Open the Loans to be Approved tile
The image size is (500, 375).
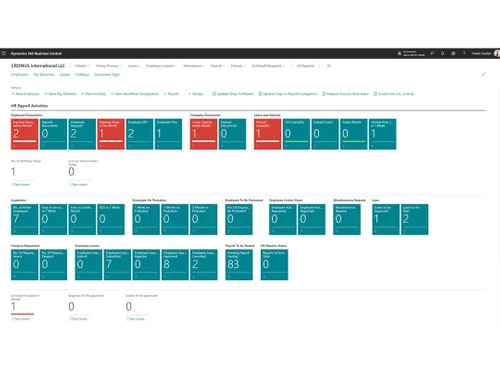[386, 219]
